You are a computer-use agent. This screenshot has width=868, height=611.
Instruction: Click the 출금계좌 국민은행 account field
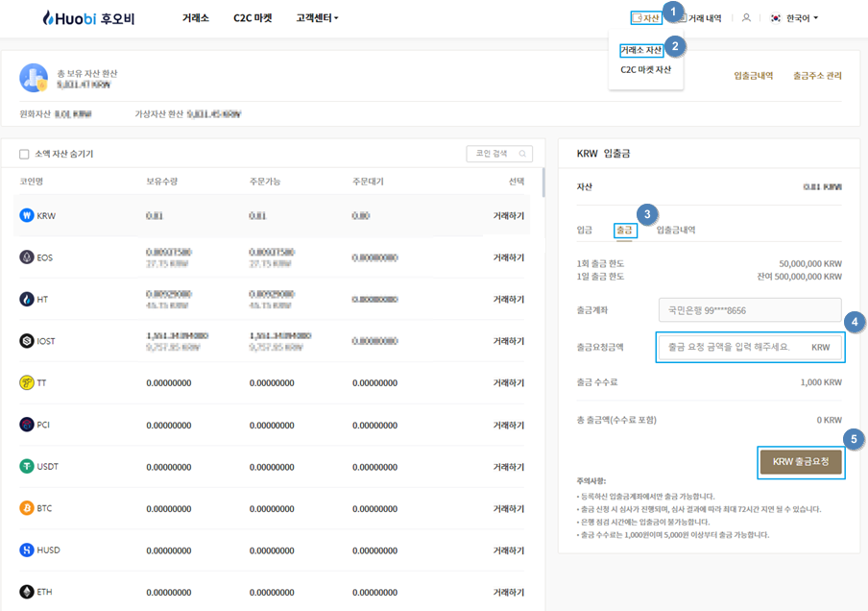coord(750,310)
